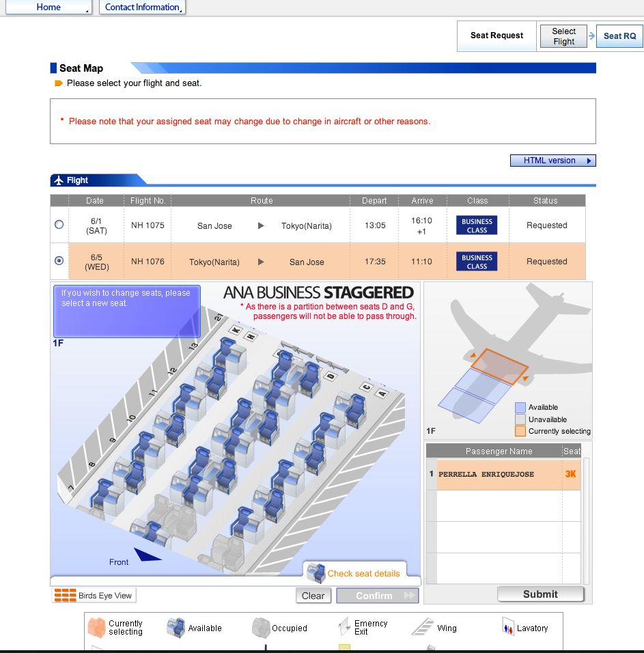
Task: Go to the Seat RQ step
Action: pyautogui.click(x=619, y=36)
